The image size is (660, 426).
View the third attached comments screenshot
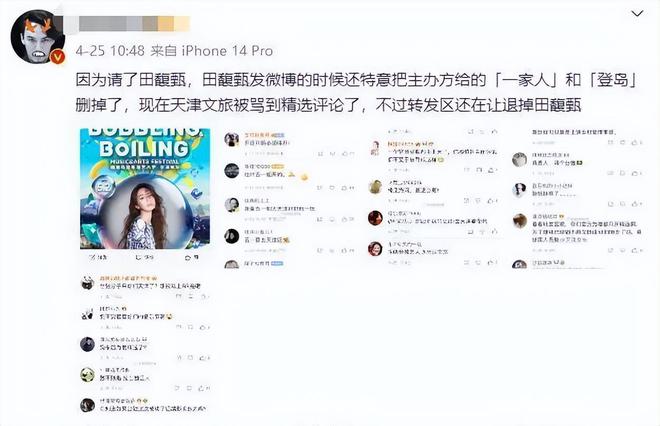(x=434, y=198)
